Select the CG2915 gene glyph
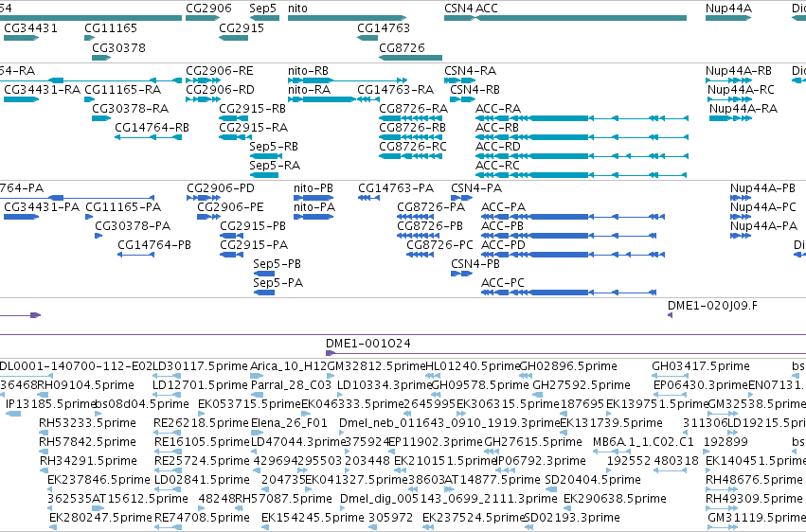 233,38
